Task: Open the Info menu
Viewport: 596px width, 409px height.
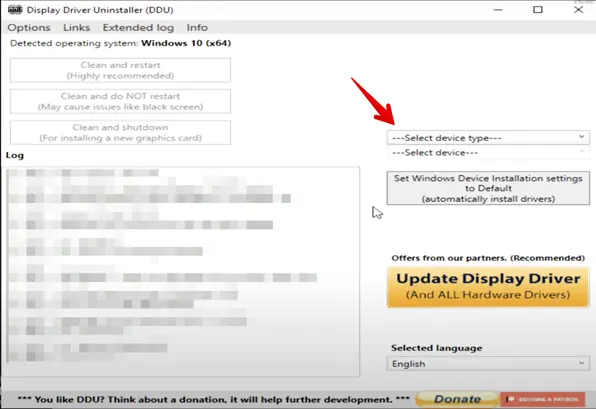Action: [197, 27]
